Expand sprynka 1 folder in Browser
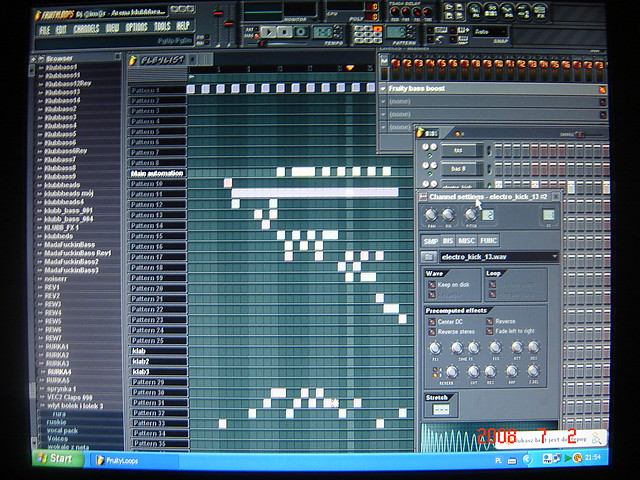 tap(41, 389)
